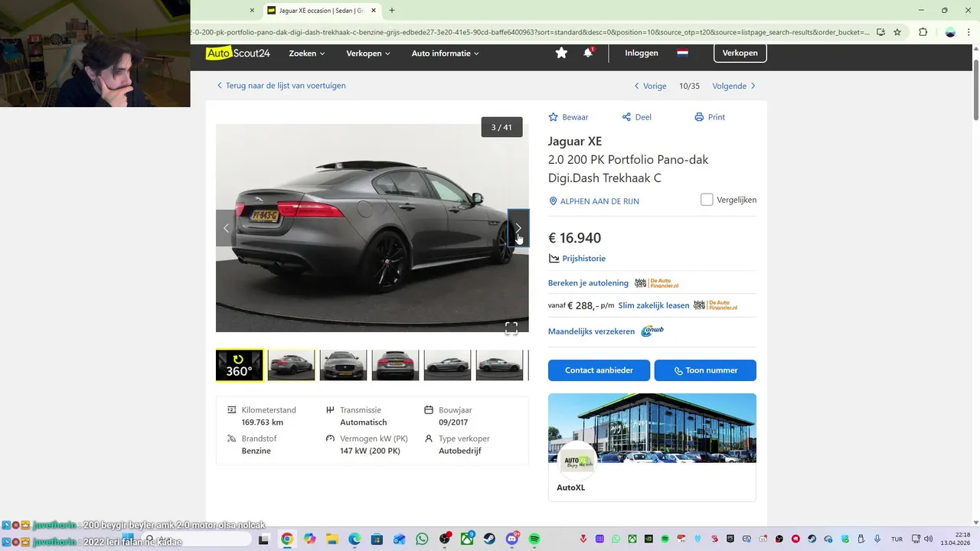The width and height of the screenshot is (980, 551).
Task: Show previous car photo with left arrow
Action: tap(226, 228)
